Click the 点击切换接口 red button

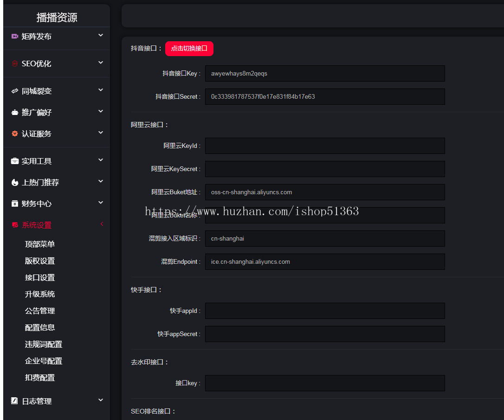[x=189, y=49]
